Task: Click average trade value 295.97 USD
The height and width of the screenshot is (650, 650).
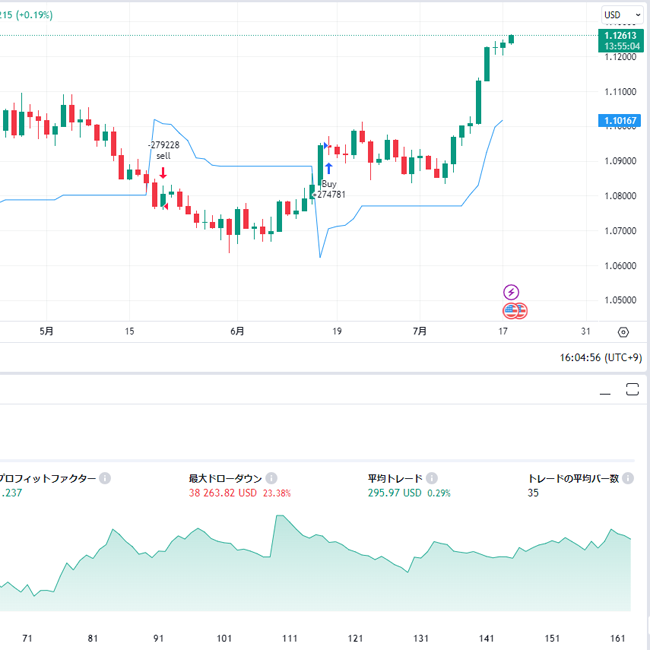Action: (395, 493)
